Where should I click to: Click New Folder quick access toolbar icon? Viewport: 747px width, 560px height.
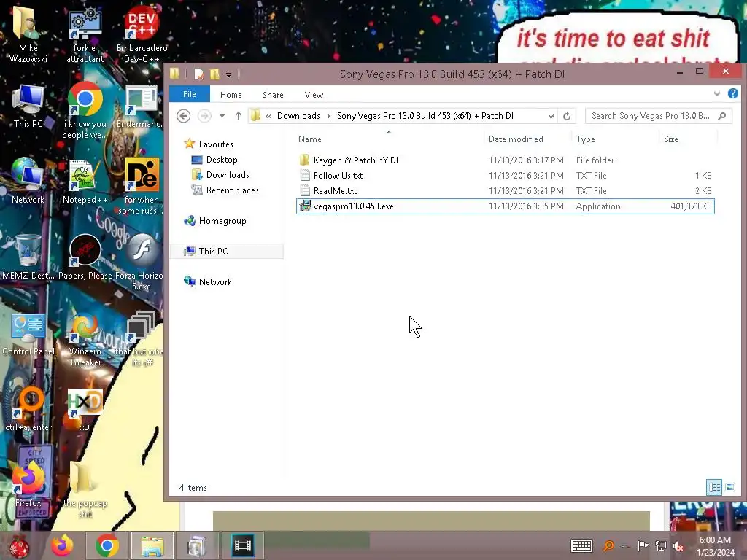215,74
